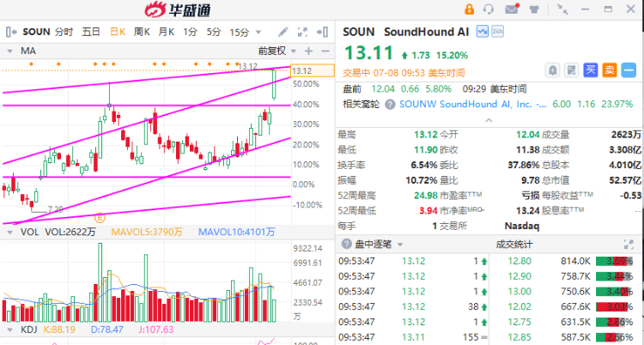Select the drawing pencil tool
The image size is (644, 345).
[283, 32]
